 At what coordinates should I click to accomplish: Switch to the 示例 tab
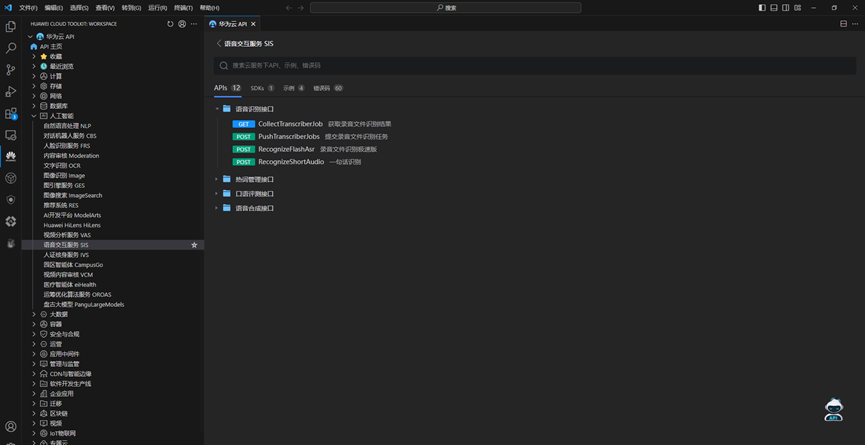point(293,88)
